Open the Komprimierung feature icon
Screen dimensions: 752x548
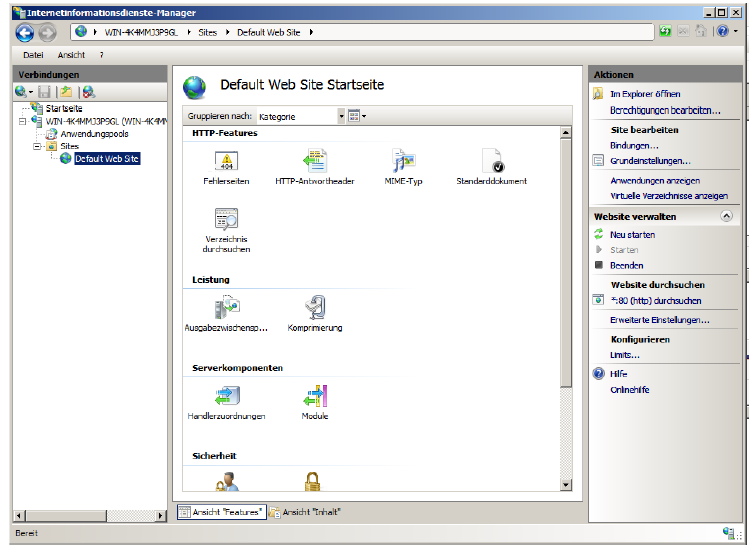click(x=314, y=308)
